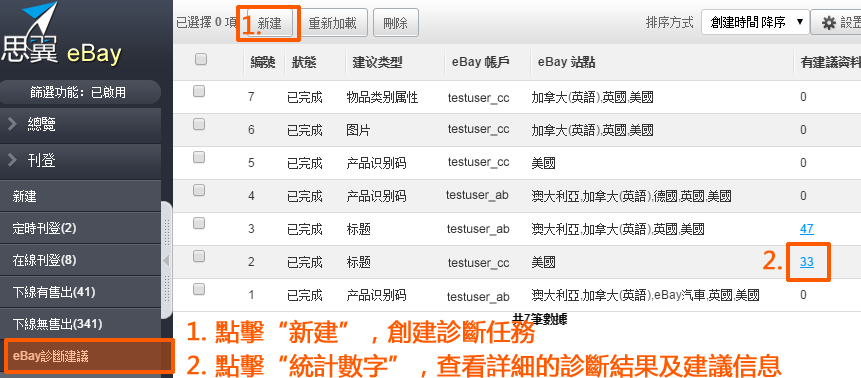Click the 編號 column header

[263, 63]
